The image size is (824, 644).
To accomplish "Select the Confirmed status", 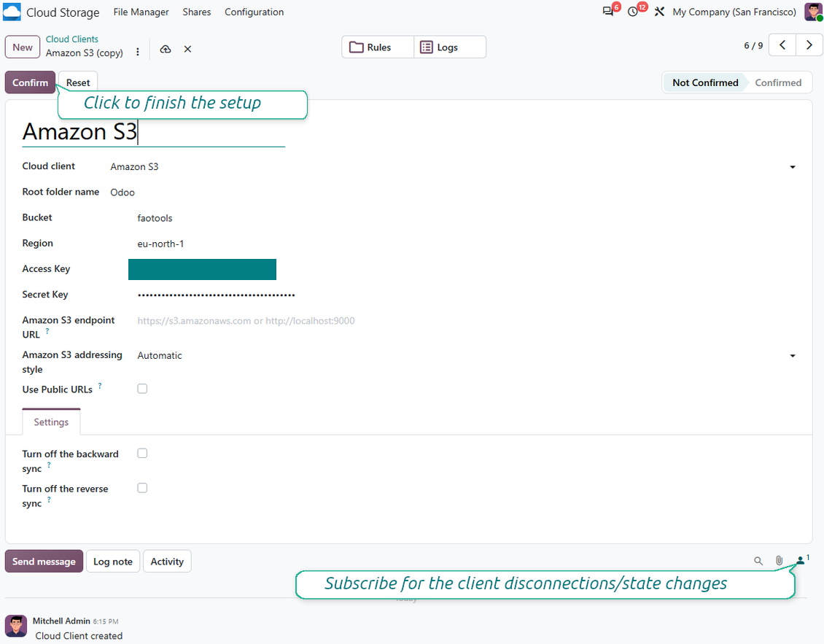I will [x=778, y=82].
